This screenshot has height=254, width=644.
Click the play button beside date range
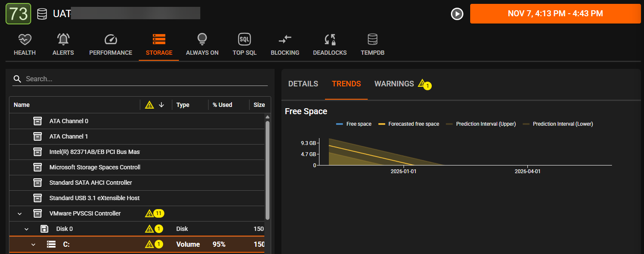pos(457,14)
